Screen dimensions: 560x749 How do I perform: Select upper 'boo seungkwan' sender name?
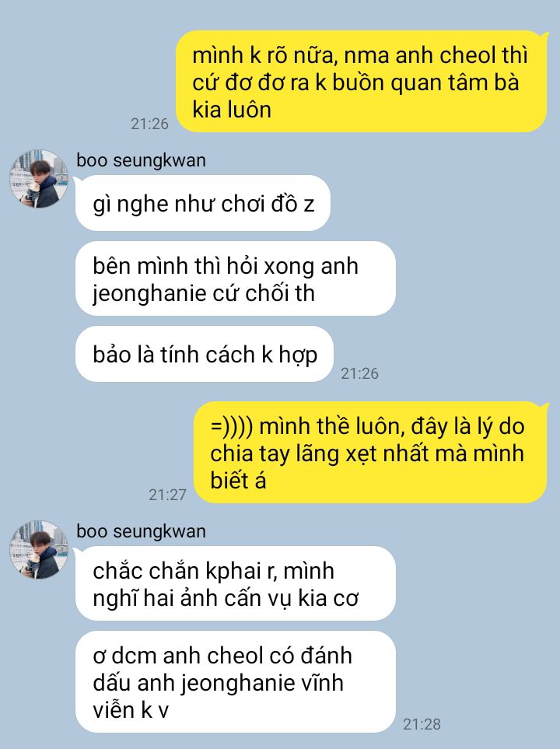click(x=141, y=160)
